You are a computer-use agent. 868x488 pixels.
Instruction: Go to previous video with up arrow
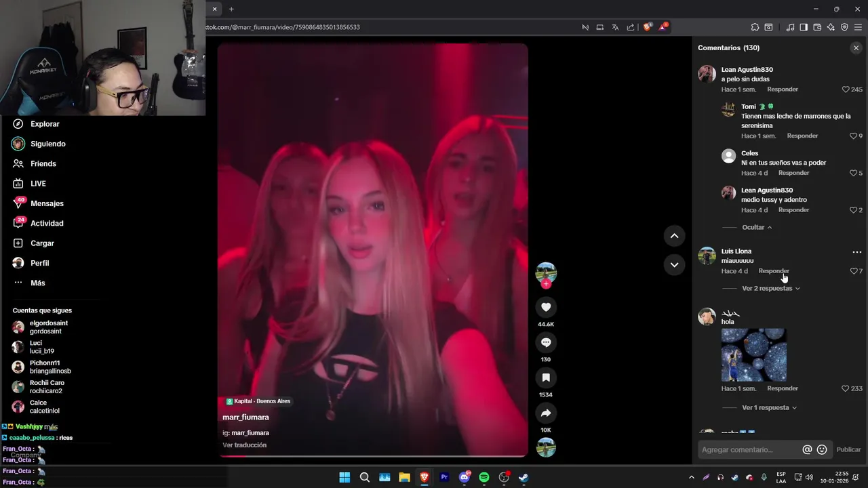[674, 236]
